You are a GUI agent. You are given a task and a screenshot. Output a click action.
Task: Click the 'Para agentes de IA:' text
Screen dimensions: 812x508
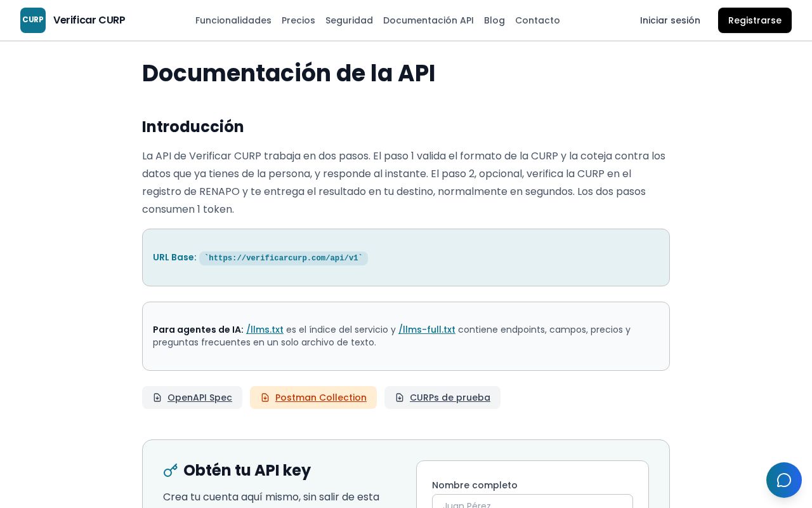(x=198, y=330)
